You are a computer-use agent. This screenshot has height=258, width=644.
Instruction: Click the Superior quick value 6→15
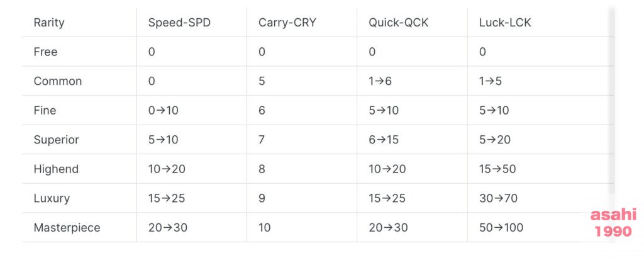tap(384, 140)
